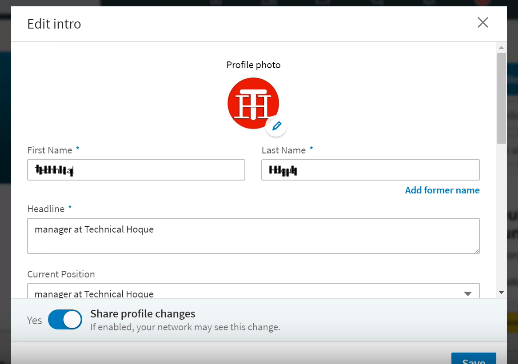Select the 'Edit intro' title text
Viewport: 518px width, 364px height.
pos(54,24)
